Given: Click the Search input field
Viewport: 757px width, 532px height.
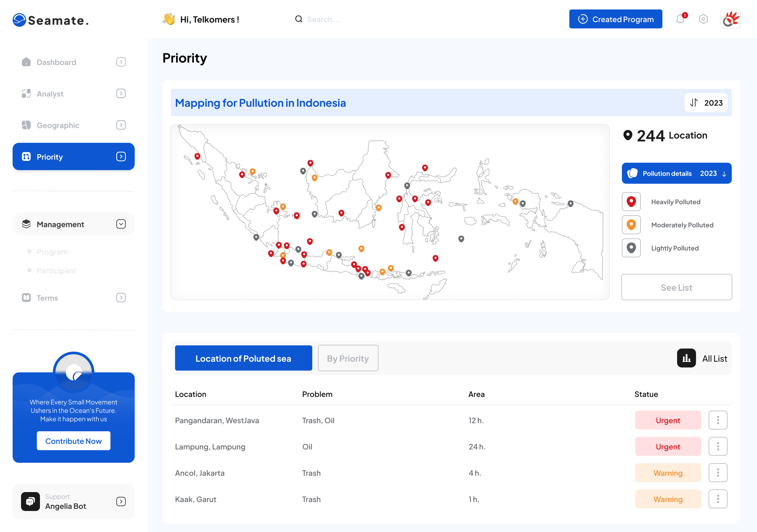Looking at the screenshot, I should click(x=323, y=19).
